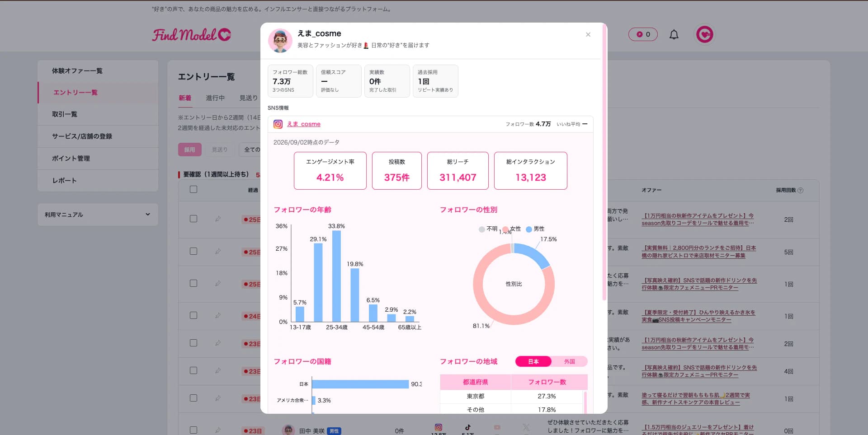The width and height of the screenshot is (868, 435).
Task: Open the 全ての filter dropdown
Action: [x=250, y=150]
